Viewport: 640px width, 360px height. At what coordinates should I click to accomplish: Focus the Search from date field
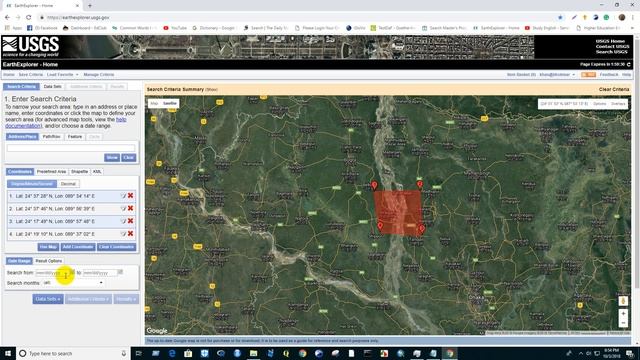click(x=52, y=272)
